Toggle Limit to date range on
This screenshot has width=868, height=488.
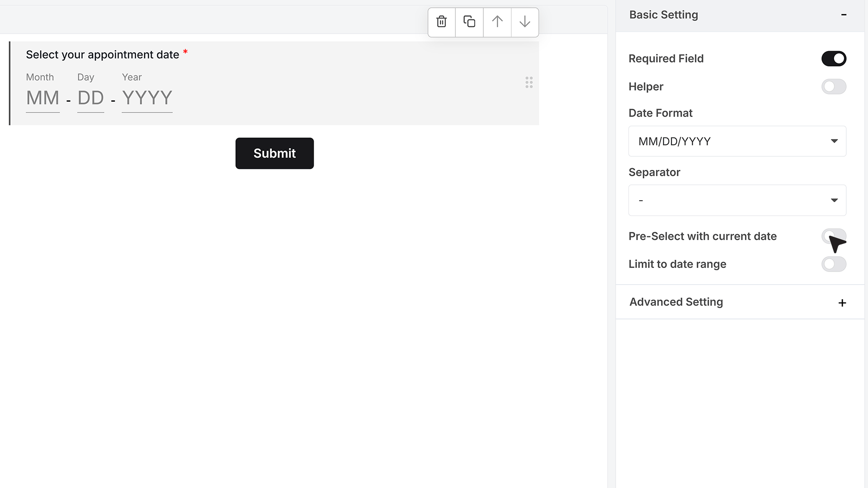click(x=834, y=264)
